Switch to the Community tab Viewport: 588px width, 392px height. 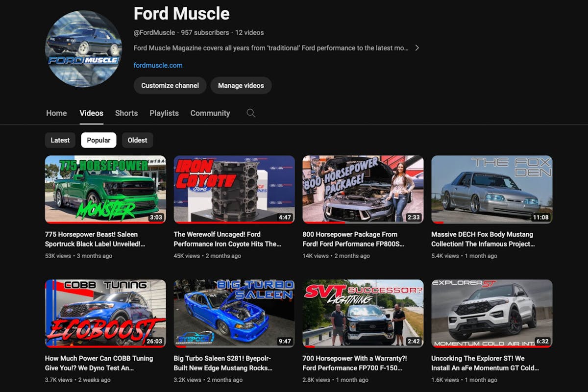[210, 113]
